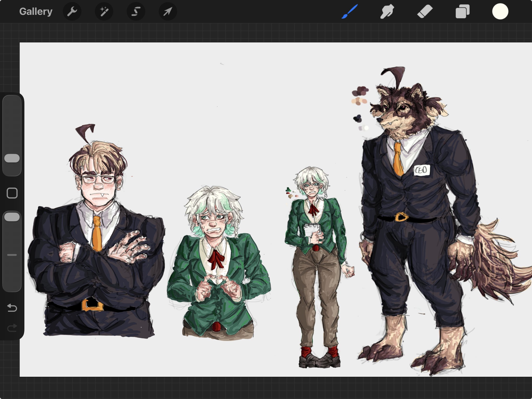Open the Actions wrench menu
Viewport: 532px width, 399px height.
[72, 11]
